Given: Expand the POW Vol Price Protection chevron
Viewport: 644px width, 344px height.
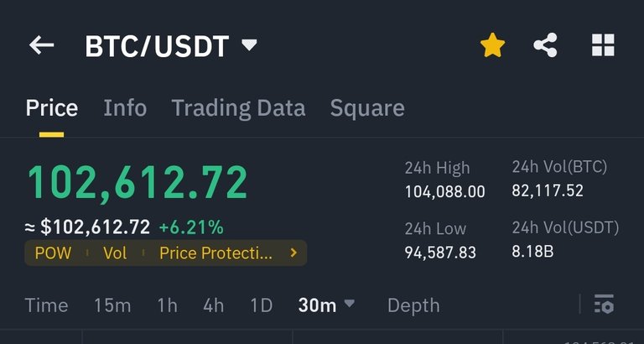Looking at the screenshot, I should point(293,253).
